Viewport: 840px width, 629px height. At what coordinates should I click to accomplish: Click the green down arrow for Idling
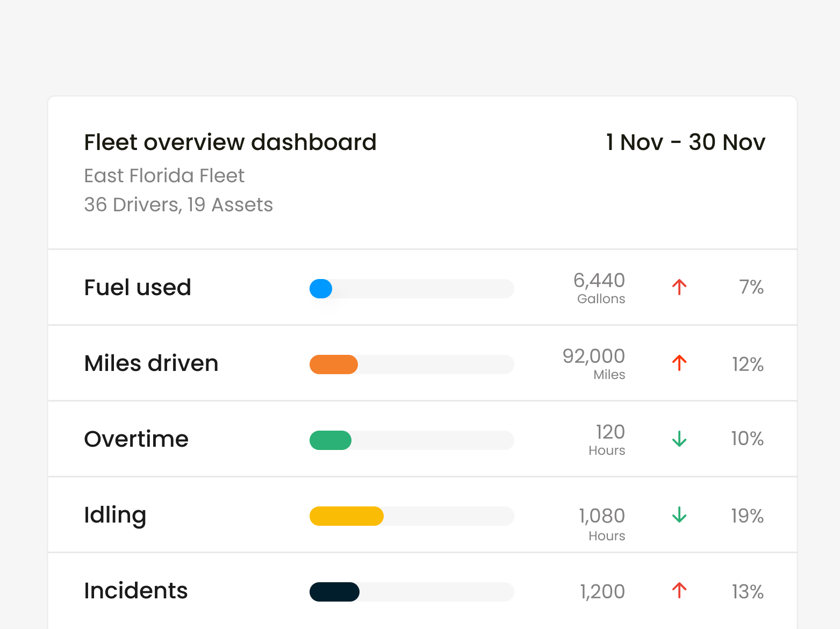coord(679,514)
